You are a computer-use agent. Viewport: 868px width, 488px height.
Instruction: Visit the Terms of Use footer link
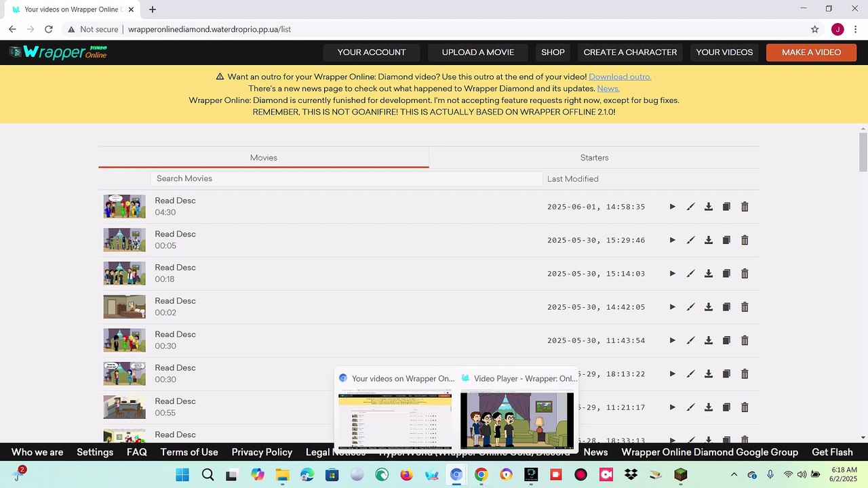[x=189, y=452]
